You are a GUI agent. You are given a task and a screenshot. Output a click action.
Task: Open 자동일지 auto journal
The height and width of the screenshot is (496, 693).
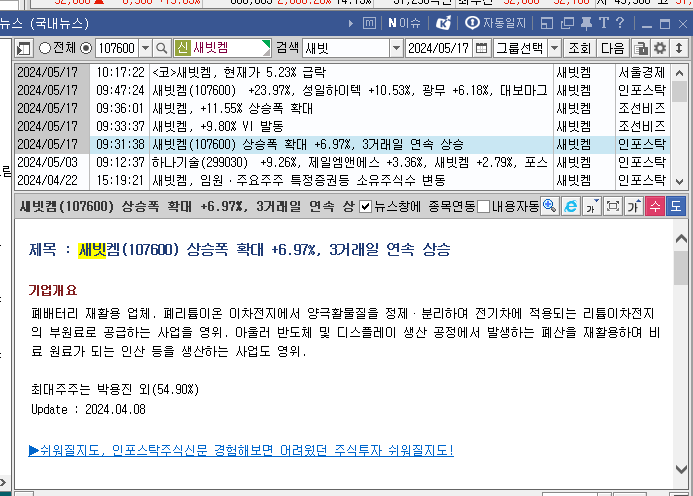[x=495, y=23]
